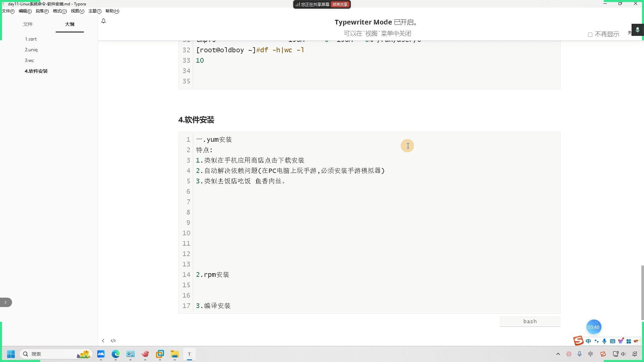644x362 pixels.
Task: Open the 帮助(H) menu
Action: [112, 11]
